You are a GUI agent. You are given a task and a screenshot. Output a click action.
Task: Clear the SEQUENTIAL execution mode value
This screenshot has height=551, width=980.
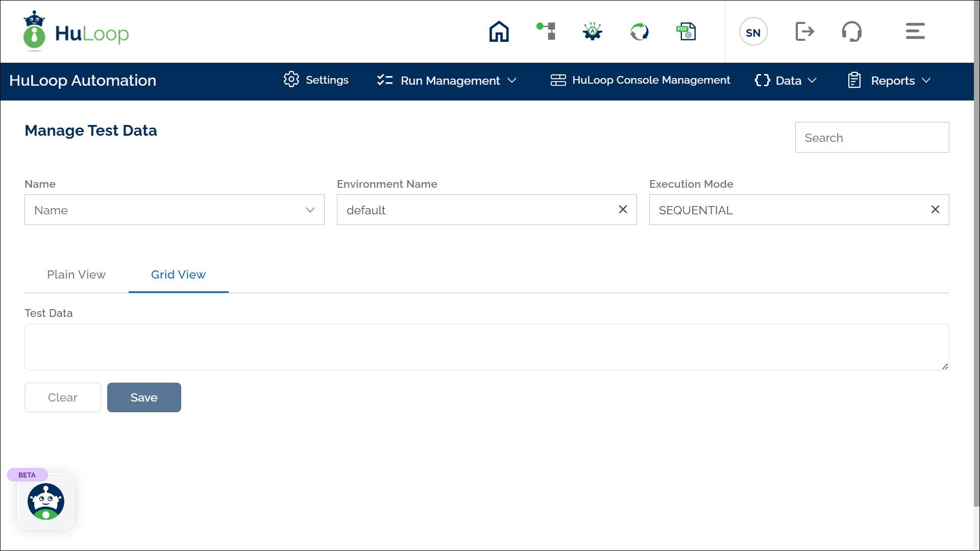935,210
